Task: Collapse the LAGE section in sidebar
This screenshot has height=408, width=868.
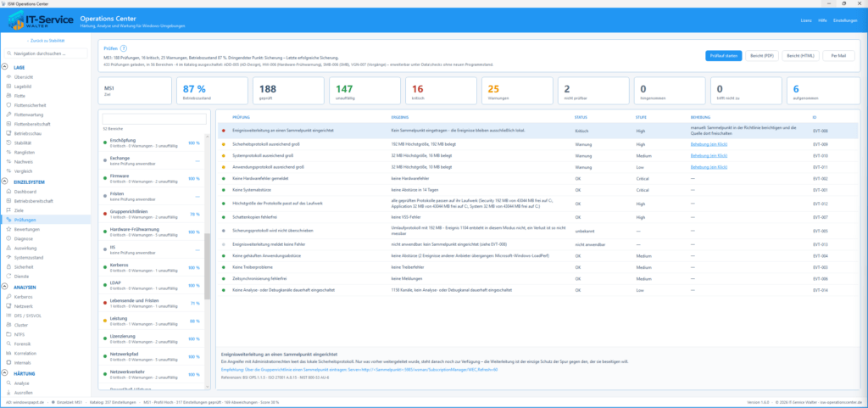Action: pyautogui.click(x=6, y=67)
